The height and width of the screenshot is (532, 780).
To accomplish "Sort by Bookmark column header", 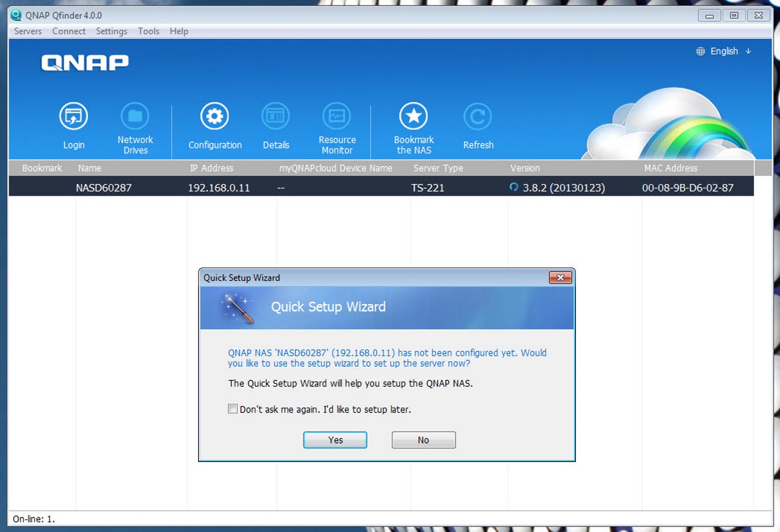I will [42, 168].
